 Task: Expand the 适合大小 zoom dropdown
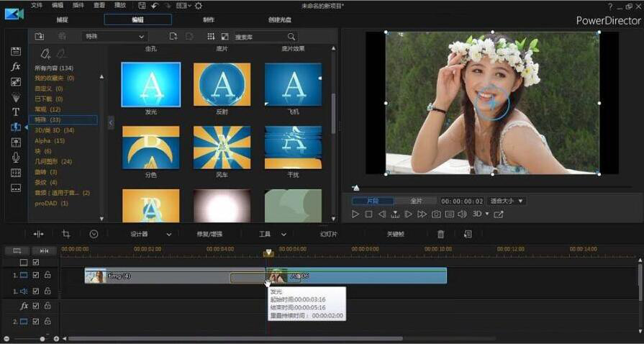pos(507,201)
